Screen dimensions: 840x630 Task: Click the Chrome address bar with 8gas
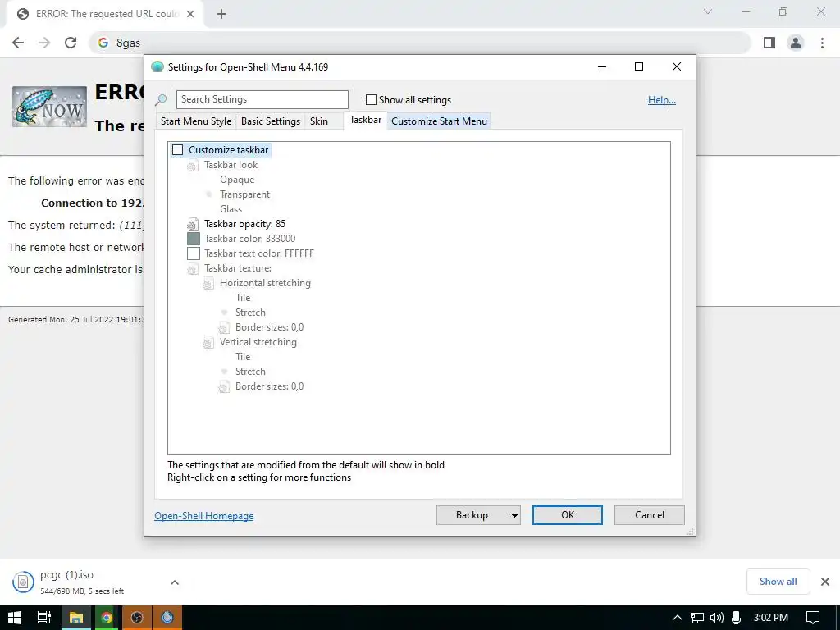tap(419, 43)
